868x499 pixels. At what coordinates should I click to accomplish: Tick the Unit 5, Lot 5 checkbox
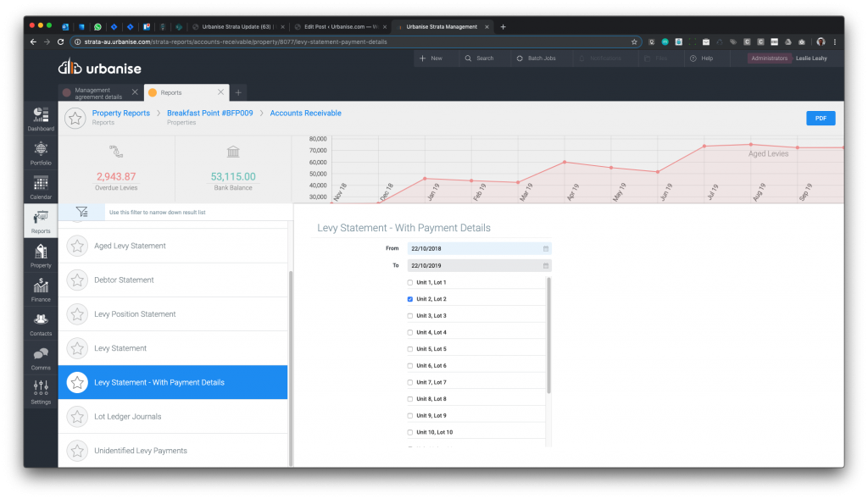tap(410, 349)
